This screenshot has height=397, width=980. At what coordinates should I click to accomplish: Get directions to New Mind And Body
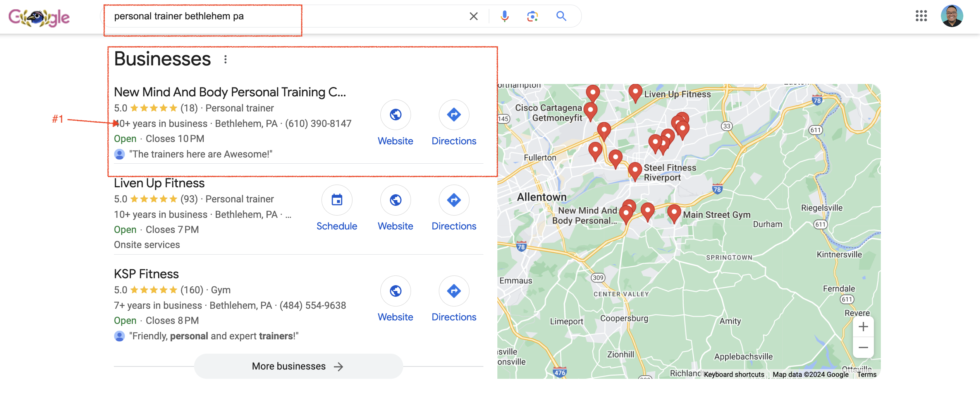(454, 115)
